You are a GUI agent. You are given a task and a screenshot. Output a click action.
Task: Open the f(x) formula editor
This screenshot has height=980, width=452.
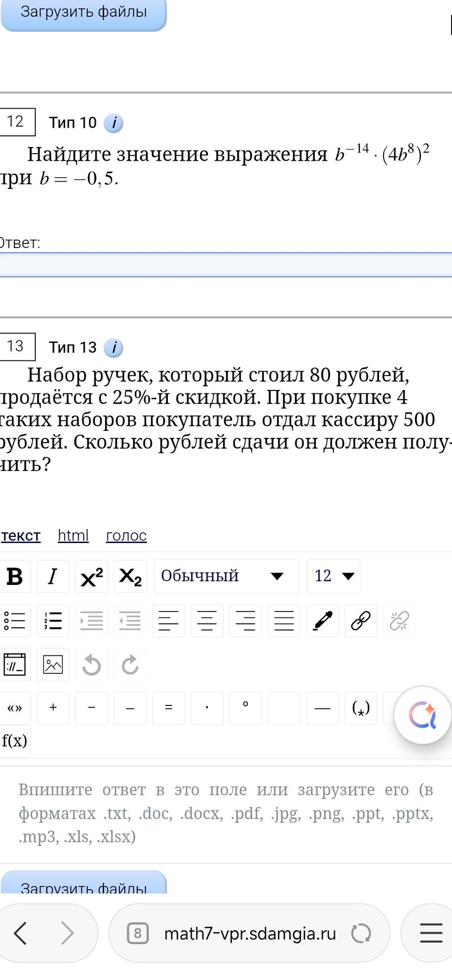tap(15, 741)
